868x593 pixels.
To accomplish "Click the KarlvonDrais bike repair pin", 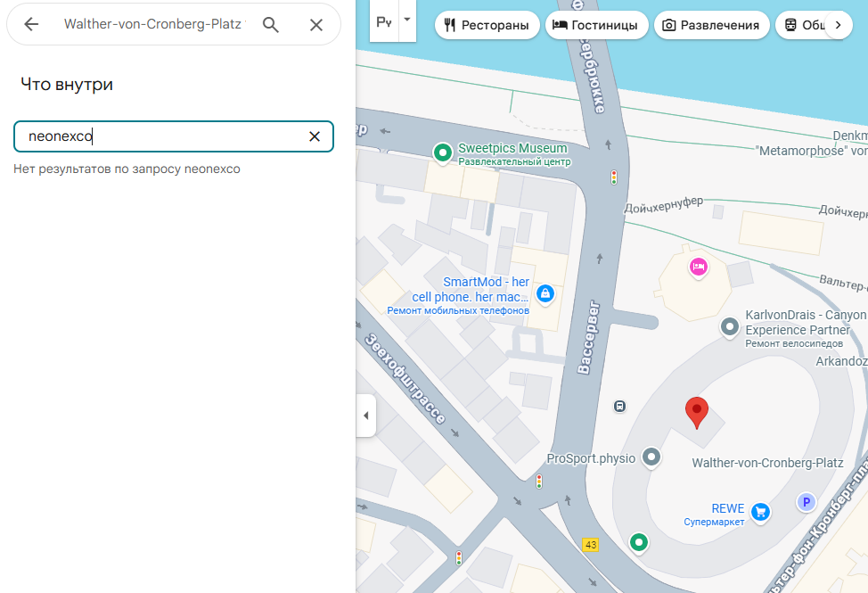I will click(730, 326).
